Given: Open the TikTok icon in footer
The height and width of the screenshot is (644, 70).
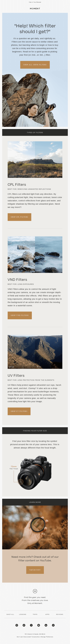Looking at the screenshot, I should [x=53, y=625].
